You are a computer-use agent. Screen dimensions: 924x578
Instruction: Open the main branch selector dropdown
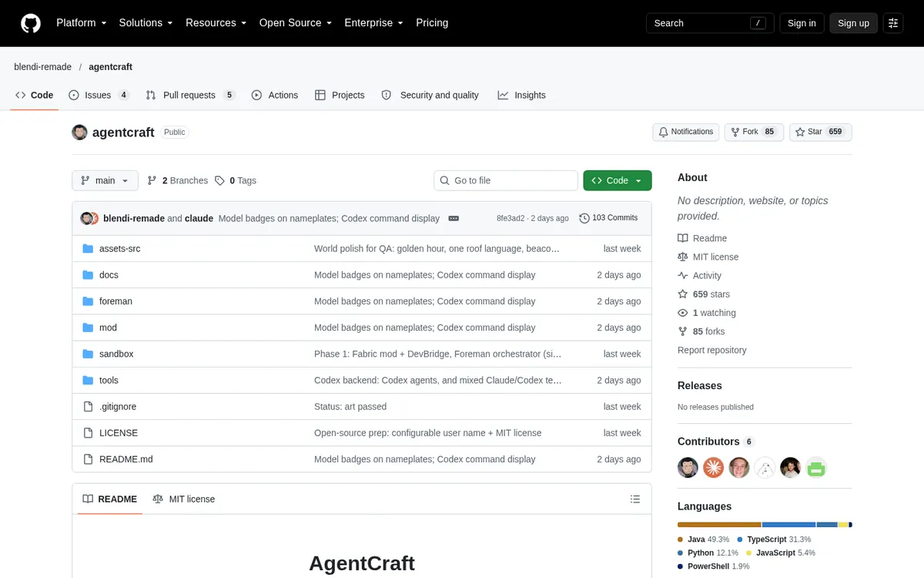click(105, 180)
